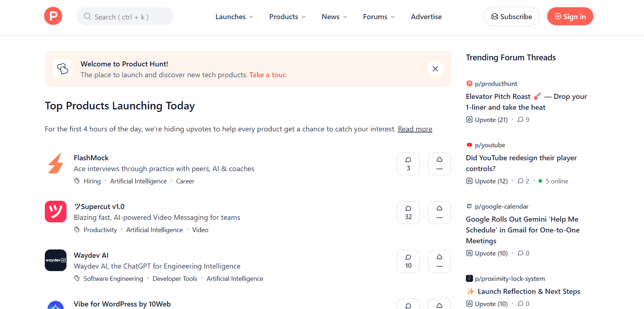Open the Supercut v1.0 title
This screenshot has height=309, width=644.
[99, 206]
